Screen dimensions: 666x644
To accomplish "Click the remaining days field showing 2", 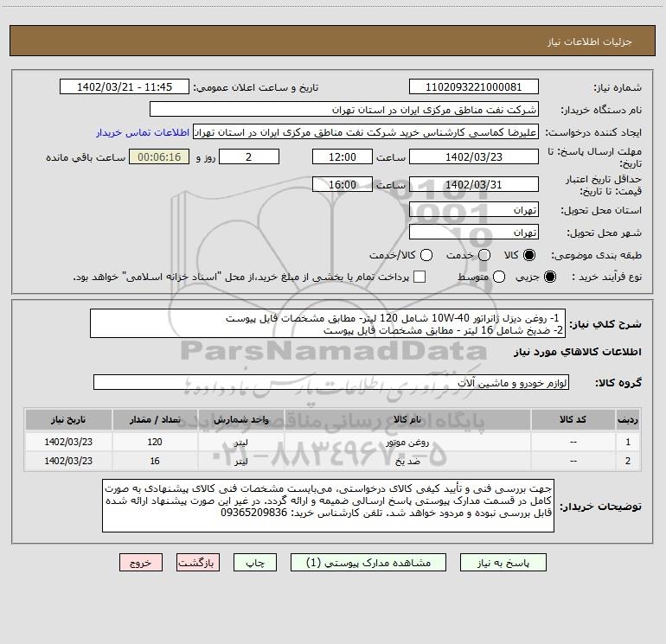I will 249,156.
